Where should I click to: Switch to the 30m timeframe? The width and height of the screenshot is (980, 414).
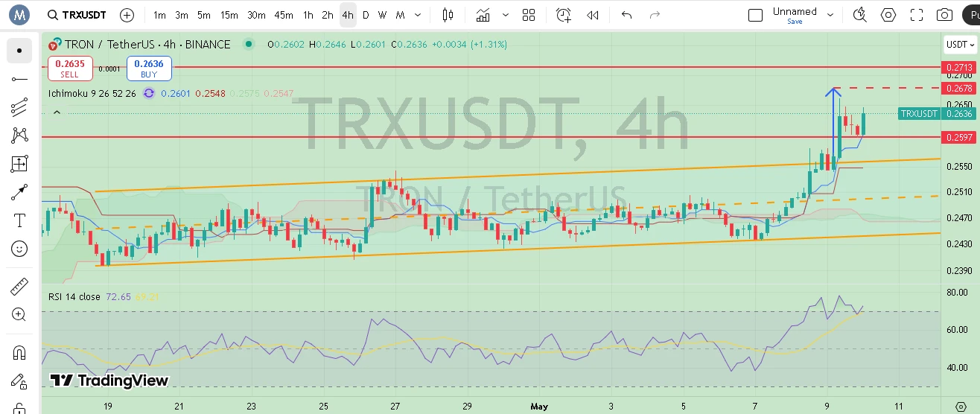coord(256,15)
